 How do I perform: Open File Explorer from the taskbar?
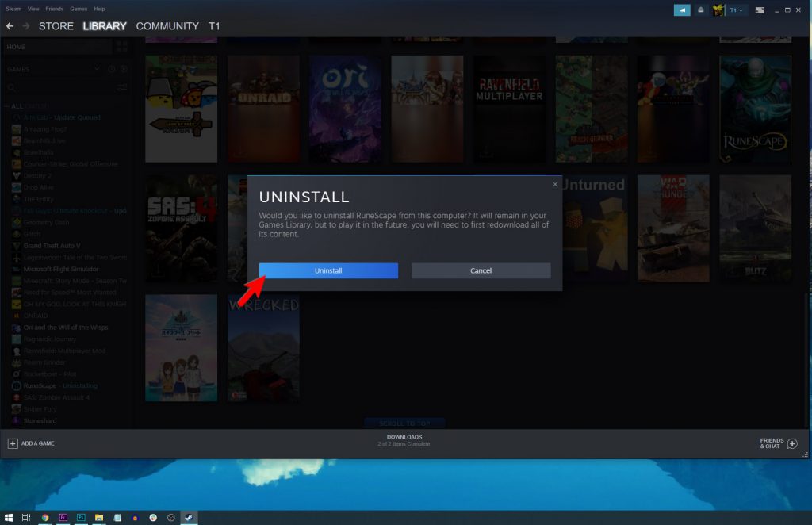pos(99,517)
